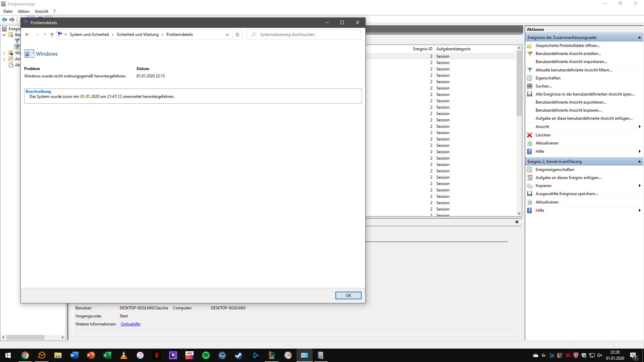Click Sicherheit und Wartung breadcrumb
Image resolution: width=644 pixels, height=362 pixels.
click(138, 35)
